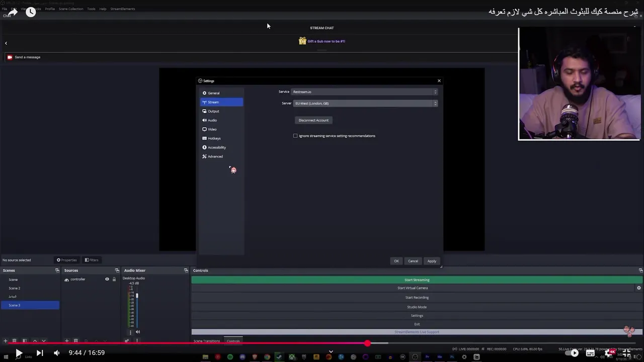
Task: Go to Video settings category
Action: click(x=221, y=129)
